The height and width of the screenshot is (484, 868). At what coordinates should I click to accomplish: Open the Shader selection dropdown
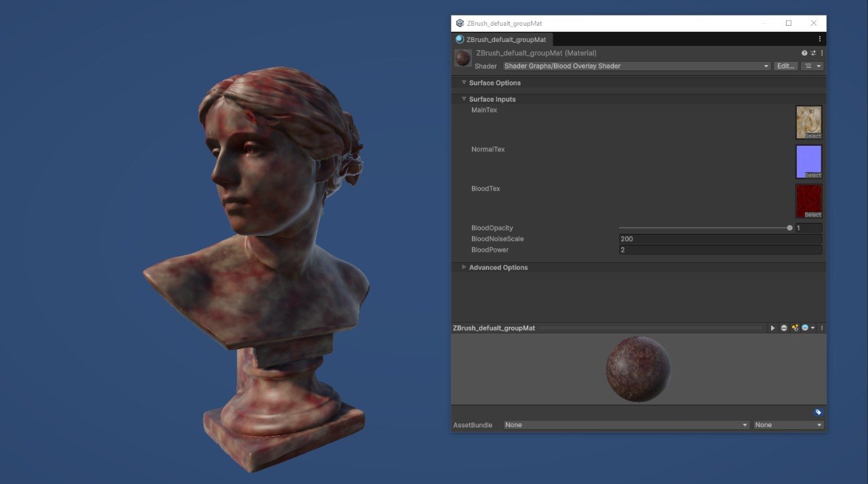[637, 66]
